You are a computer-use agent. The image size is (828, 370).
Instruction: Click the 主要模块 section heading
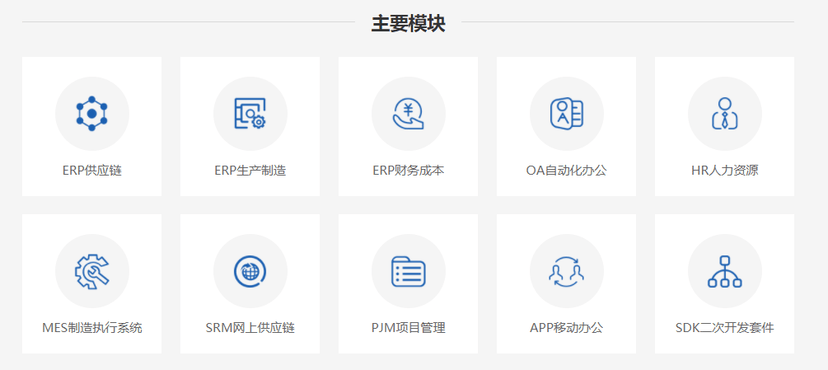pos(408,23)
